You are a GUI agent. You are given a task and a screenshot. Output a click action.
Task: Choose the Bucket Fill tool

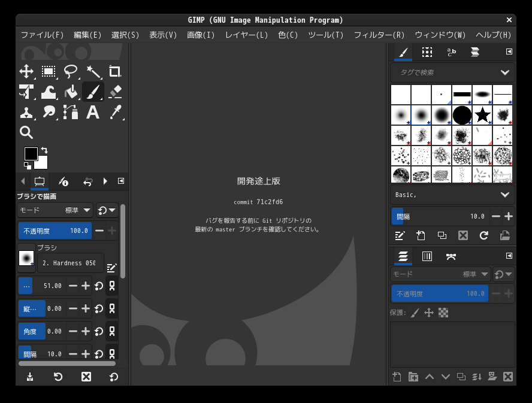click(x=71, y=92)
